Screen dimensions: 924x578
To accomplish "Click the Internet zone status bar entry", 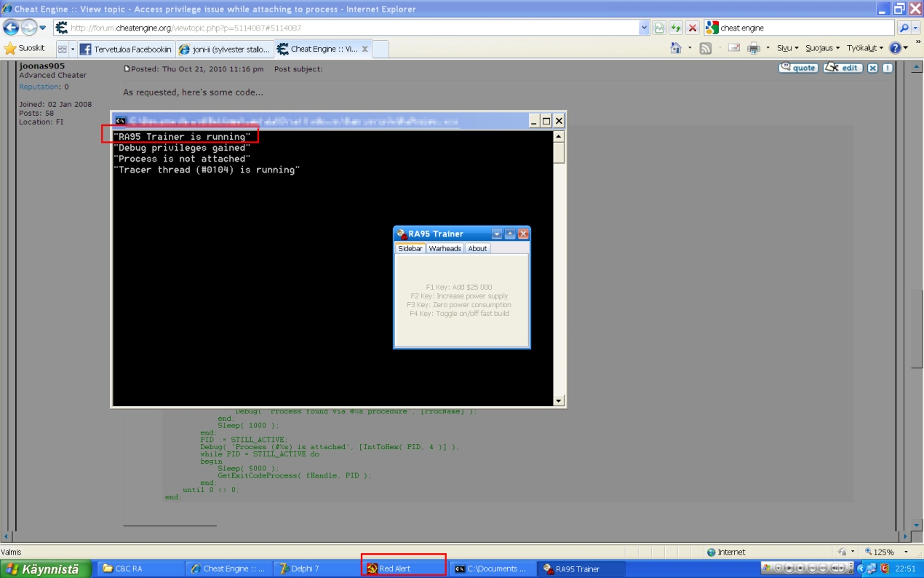I will pos(726,552).
